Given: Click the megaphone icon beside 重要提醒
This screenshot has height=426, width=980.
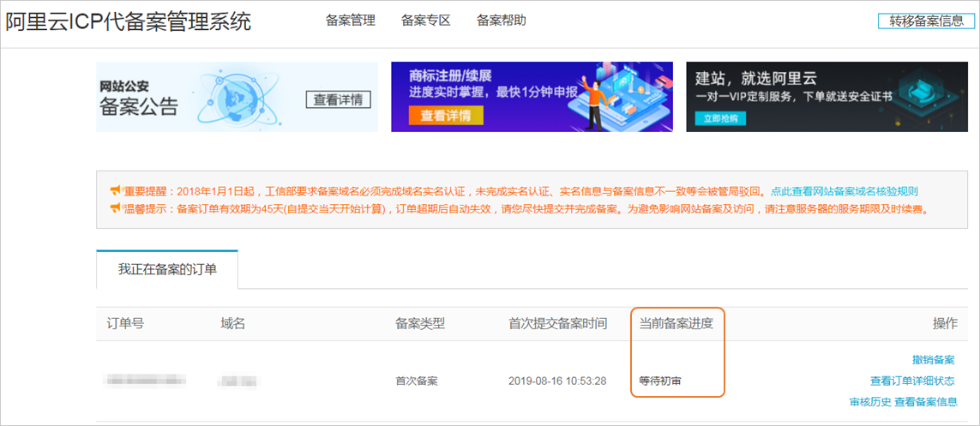Looking at the screenshot, I should pos(115,190).
